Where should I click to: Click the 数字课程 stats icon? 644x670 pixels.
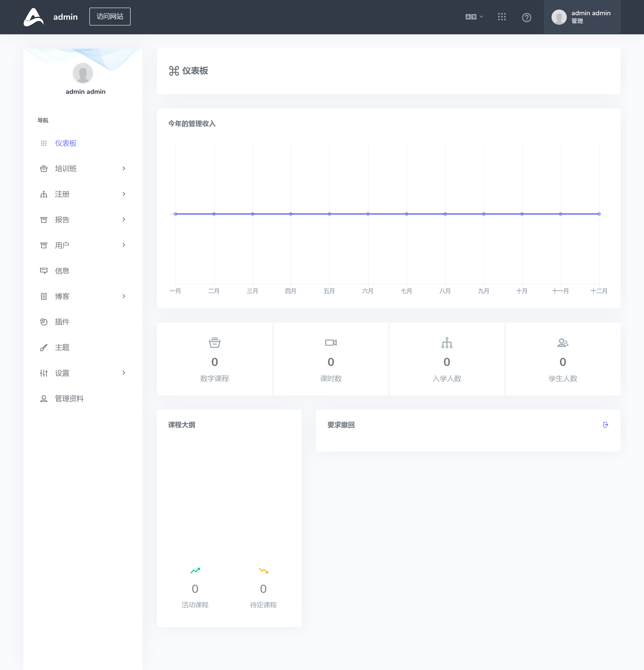tap(215, 343)
